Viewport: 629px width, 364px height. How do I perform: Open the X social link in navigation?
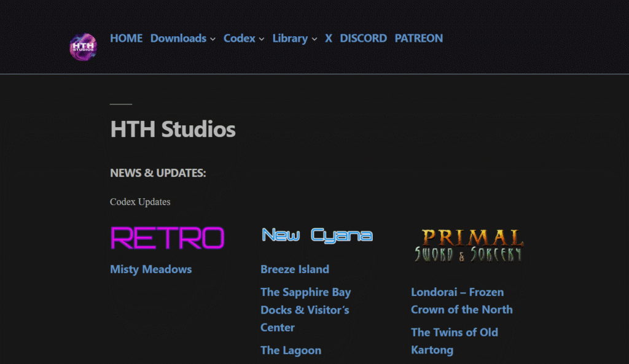(329, 38)
